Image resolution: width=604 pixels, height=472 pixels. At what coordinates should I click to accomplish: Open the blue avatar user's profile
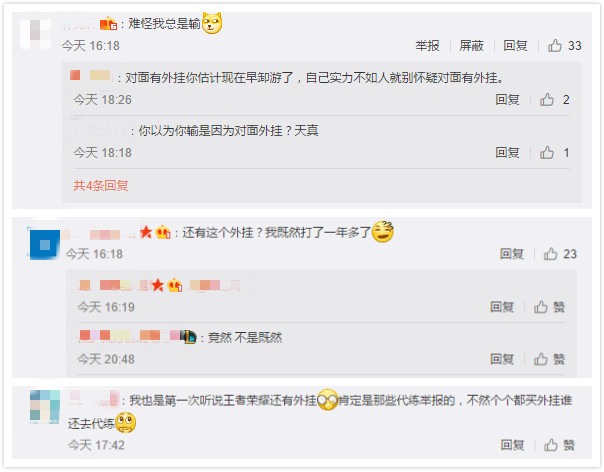tap(45, 245)
